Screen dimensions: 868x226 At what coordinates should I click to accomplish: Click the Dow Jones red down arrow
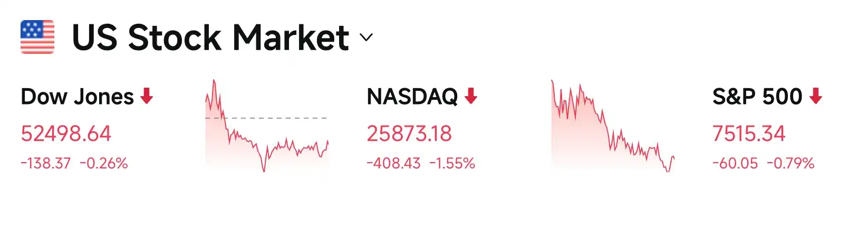pyautogui.click(x=147, y=96)
